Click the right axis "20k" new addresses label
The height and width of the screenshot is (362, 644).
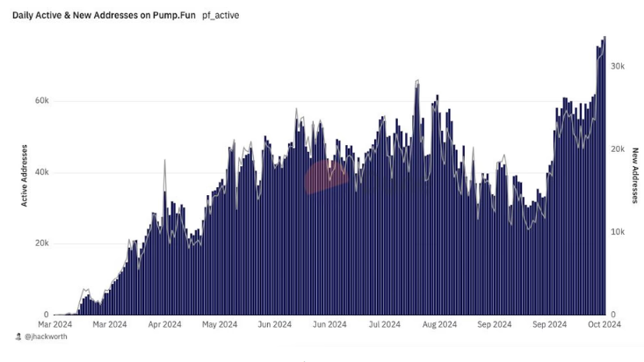(618, 149)
